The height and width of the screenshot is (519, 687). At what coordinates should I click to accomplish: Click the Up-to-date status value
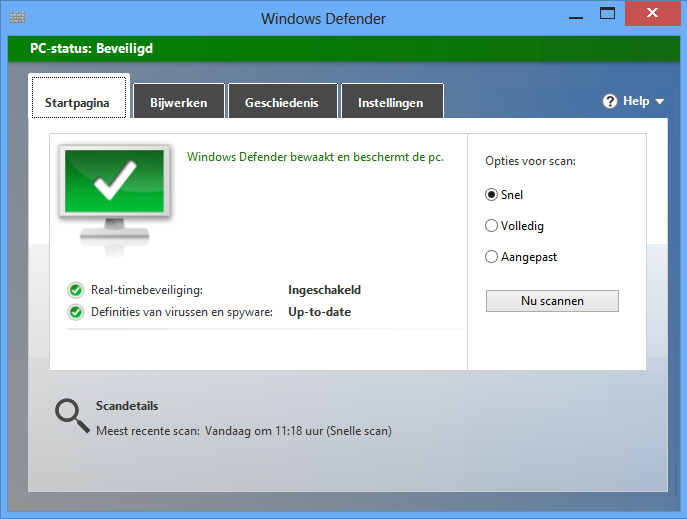[x=319, y=312]
